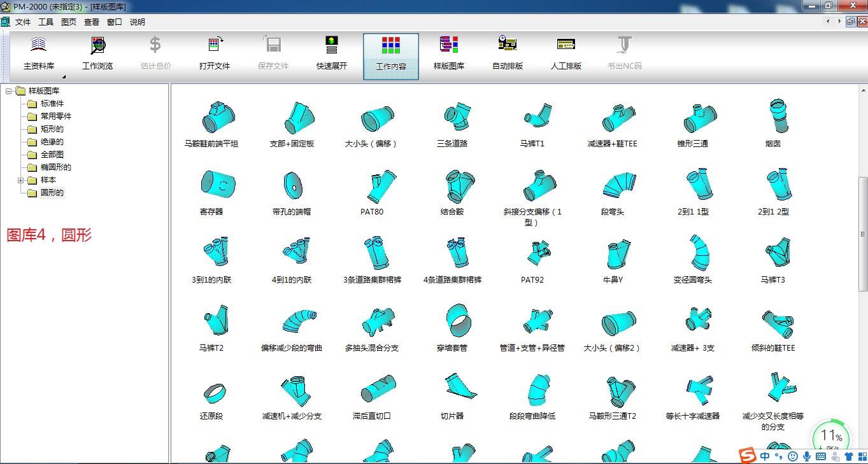Select the 4条道路集群裙裤 fitting icon

[x=457, y=253]
